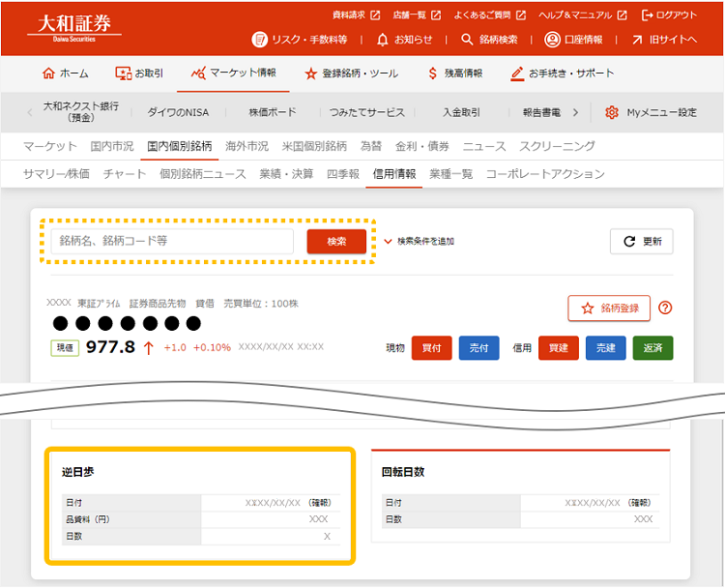This screenshot has width=725, height=588.
Task: Click 信用 売建 button
Action: coord(605,348)
